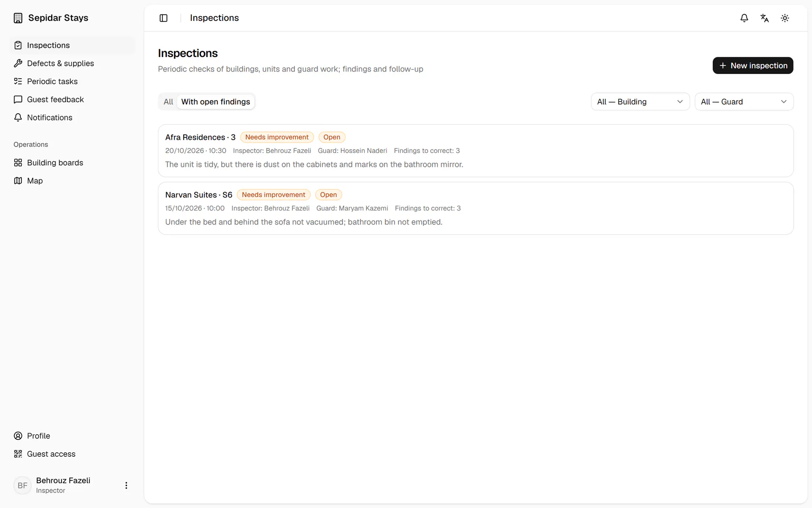Switch to the All tab

coord(168,102)
